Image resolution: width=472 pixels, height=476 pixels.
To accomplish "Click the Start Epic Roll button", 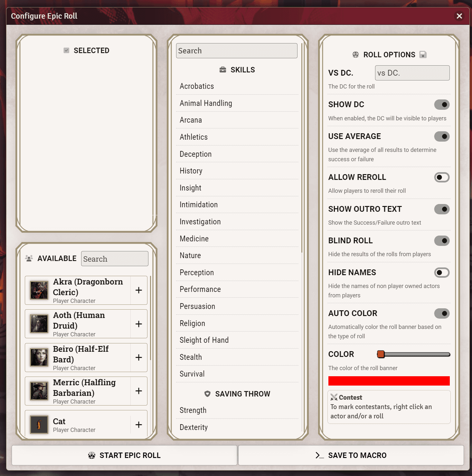I will [x=124, y=455].
